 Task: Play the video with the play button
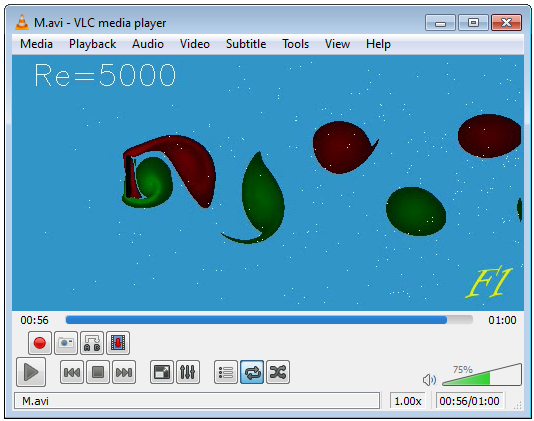pyautogui.click(x=31, y=372)
